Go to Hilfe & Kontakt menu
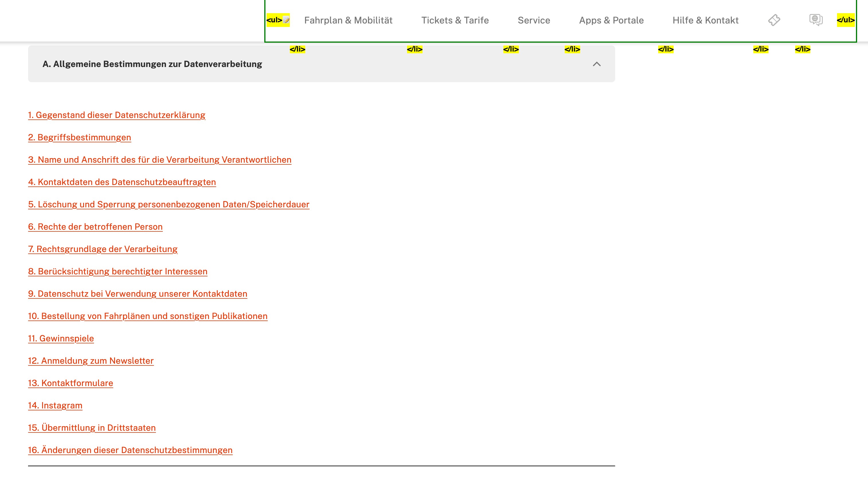This screenshot has height=480, width=868. [705, 20]
